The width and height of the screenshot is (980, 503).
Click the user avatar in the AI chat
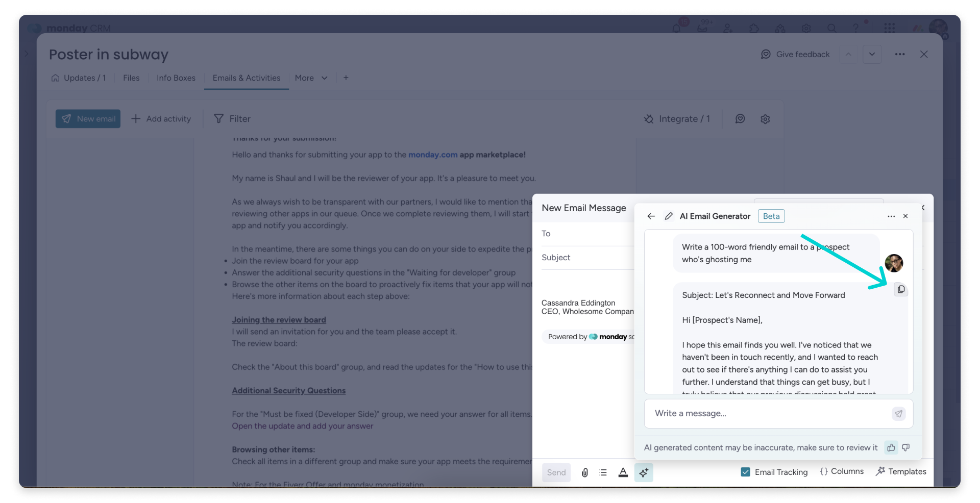point(894,263)
